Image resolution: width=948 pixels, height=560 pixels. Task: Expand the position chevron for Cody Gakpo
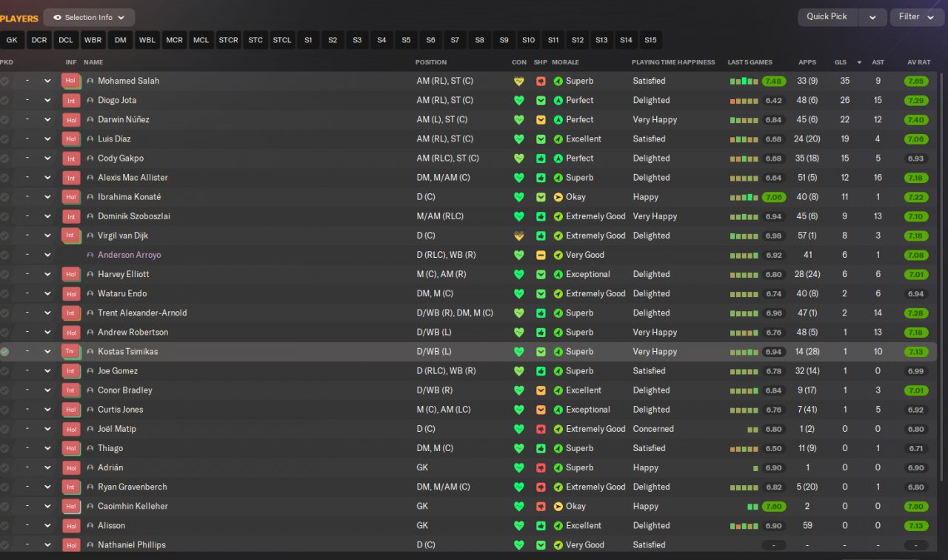(x=47, y=158)
